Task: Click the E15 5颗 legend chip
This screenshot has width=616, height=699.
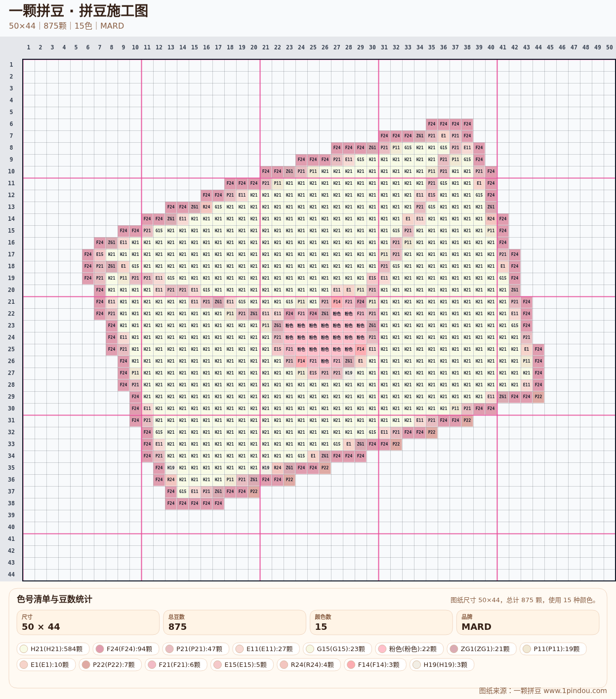Action: tap(242, 664)
